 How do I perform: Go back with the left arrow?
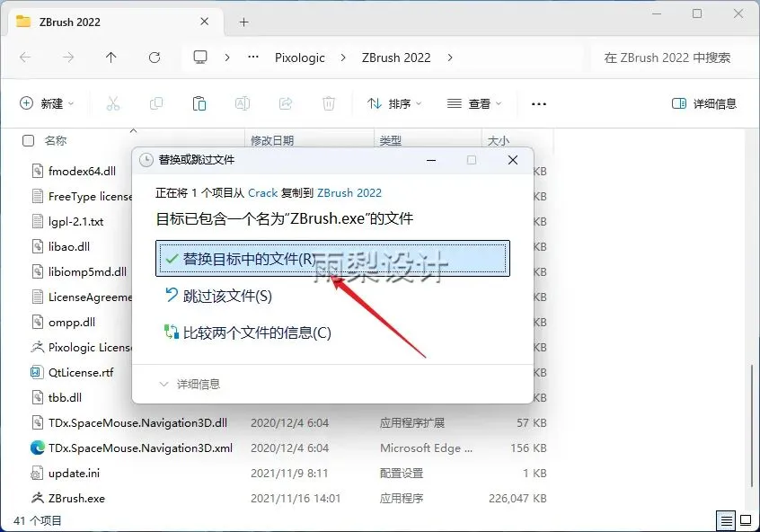(25, 58)
